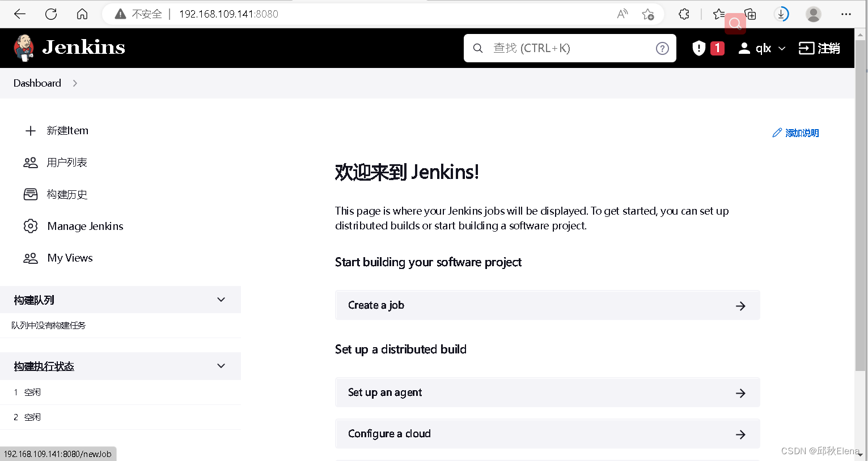Screen dimensions: 868x461
Task: Click the Create a job link
Action: coord(548,305)
